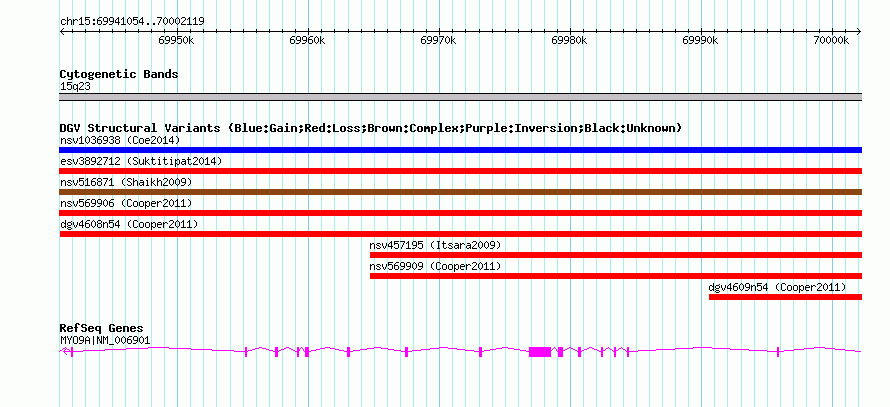Screen dimensions: 890x407
Task: Click the 69990k ruler tick label
Action: tap(701, 40)
